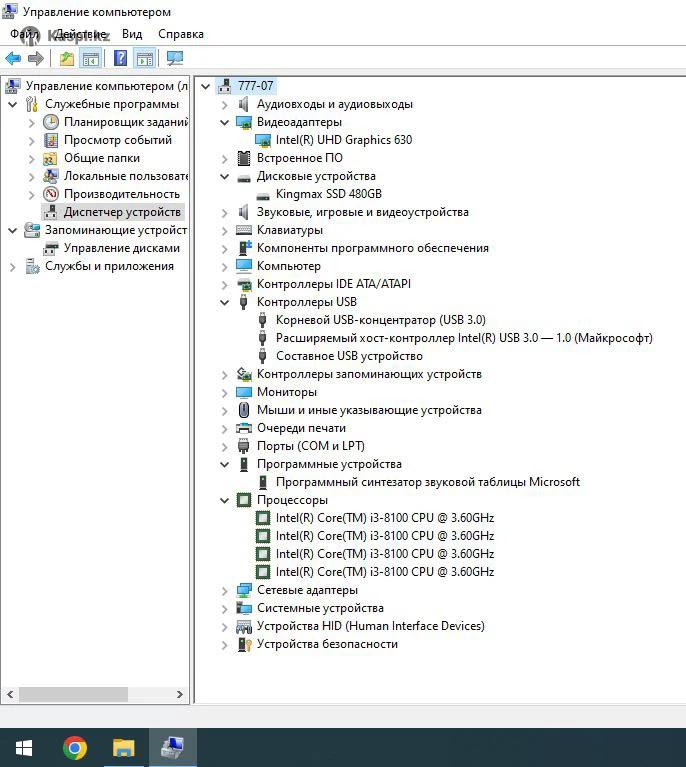686x767 pixels.
Task: Open Google Chrome from the taskbar
Action: (74, 748)
